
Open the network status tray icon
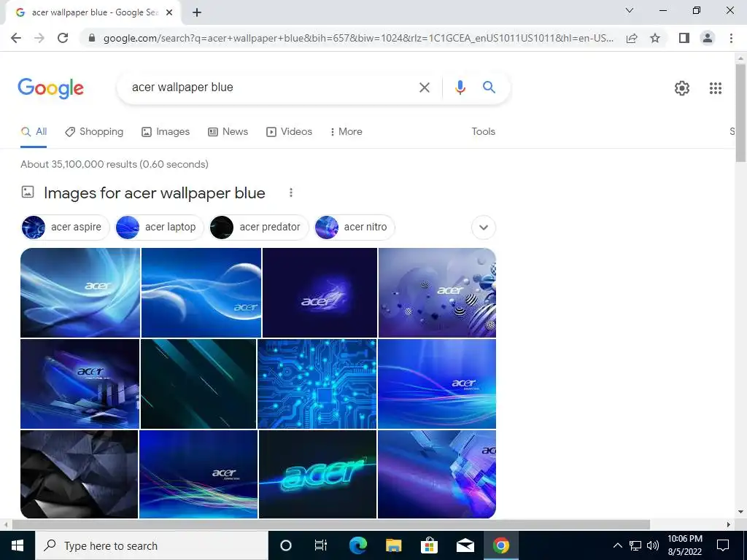click(635, 545)
